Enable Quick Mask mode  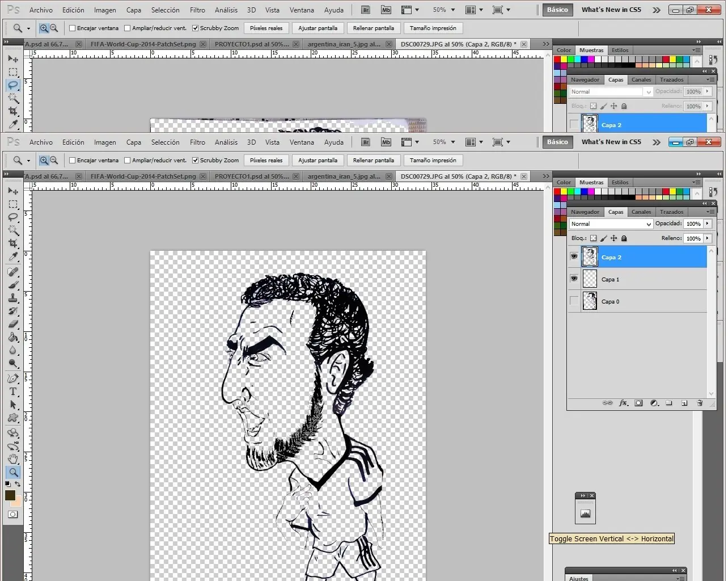(x=12, y=515)
